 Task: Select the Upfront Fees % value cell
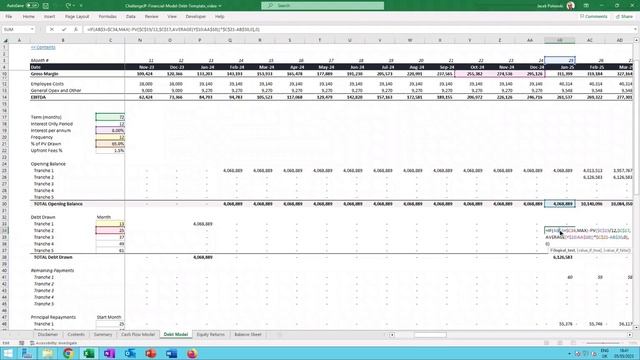[110, 151]
